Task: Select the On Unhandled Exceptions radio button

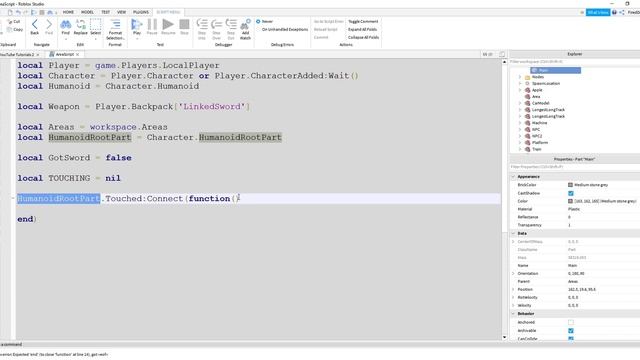Action: click(x=258, y=29)
